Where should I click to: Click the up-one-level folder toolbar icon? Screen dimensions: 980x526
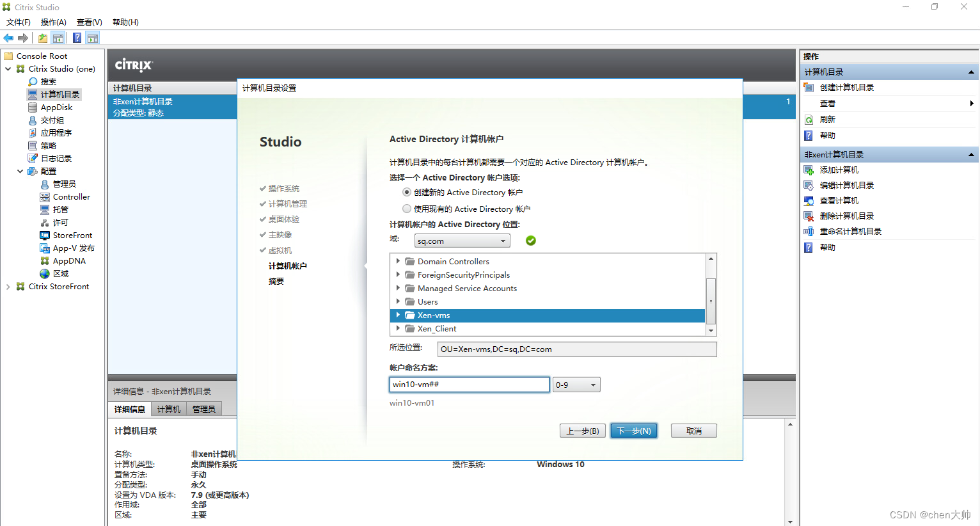43,38
